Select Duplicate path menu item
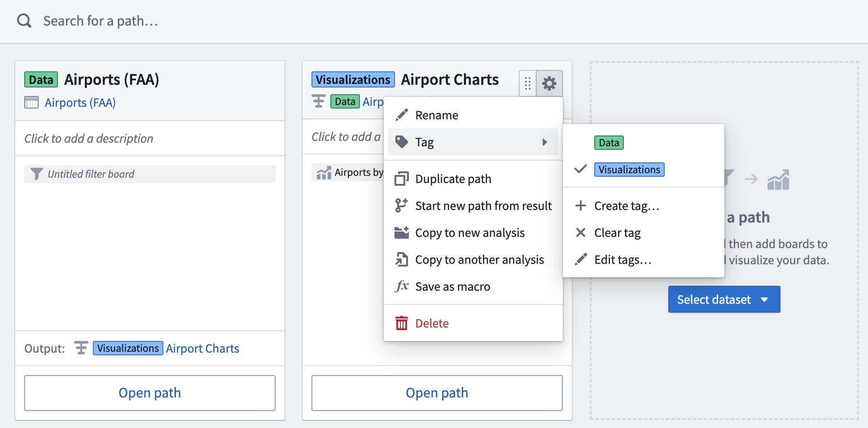Viewport: 868px width, 428px height. click(473, 179)
